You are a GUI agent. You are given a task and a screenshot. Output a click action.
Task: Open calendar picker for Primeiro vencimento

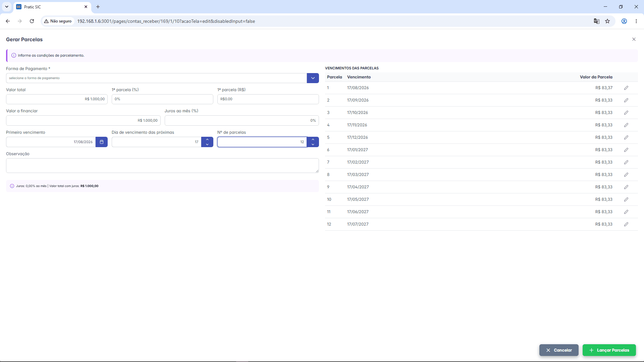[102, 142]
